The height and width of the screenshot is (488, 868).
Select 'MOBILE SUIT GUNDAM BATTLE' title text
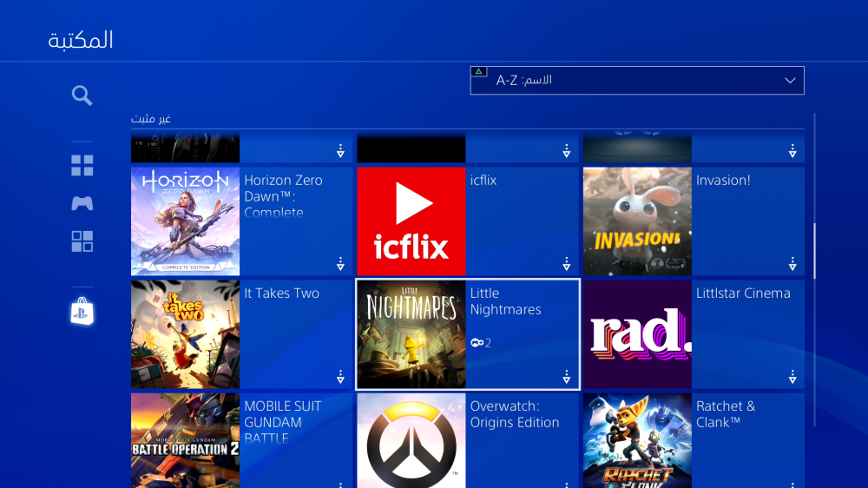click(x=282, y=422)
